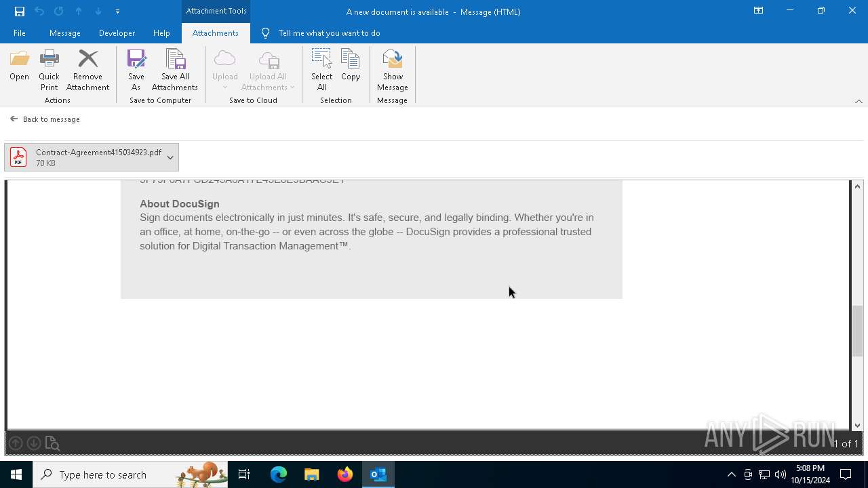Quick Print the attachment
Image resolution: width=868 pixels, height=488 pixels.
tap(49, 70)
